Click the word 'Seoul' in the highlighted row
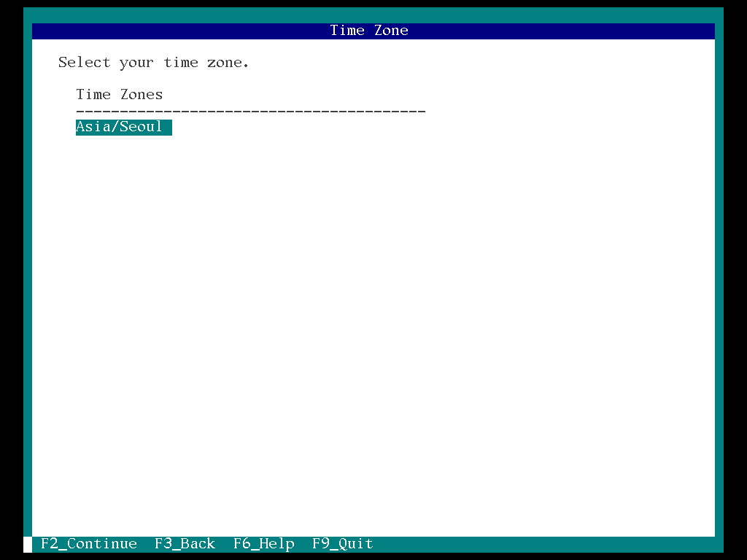Image resolution: width=747 pixels, height=560 pixels. click(141, 127)
